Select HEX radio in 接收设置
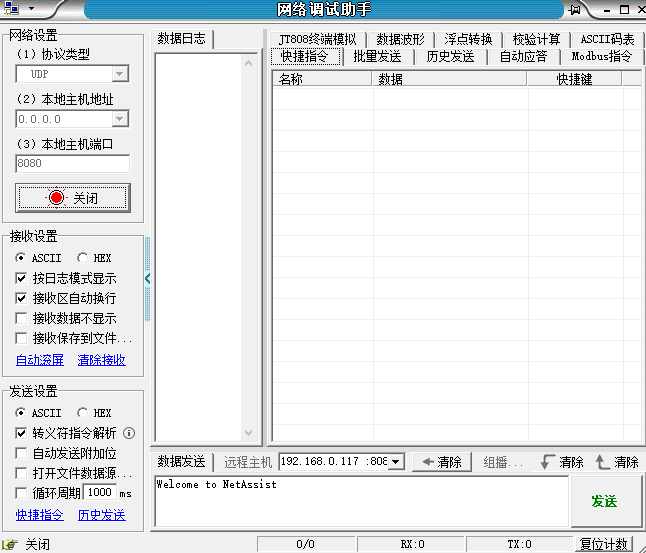Screen dimensions: 646x553 click(83, 258)
